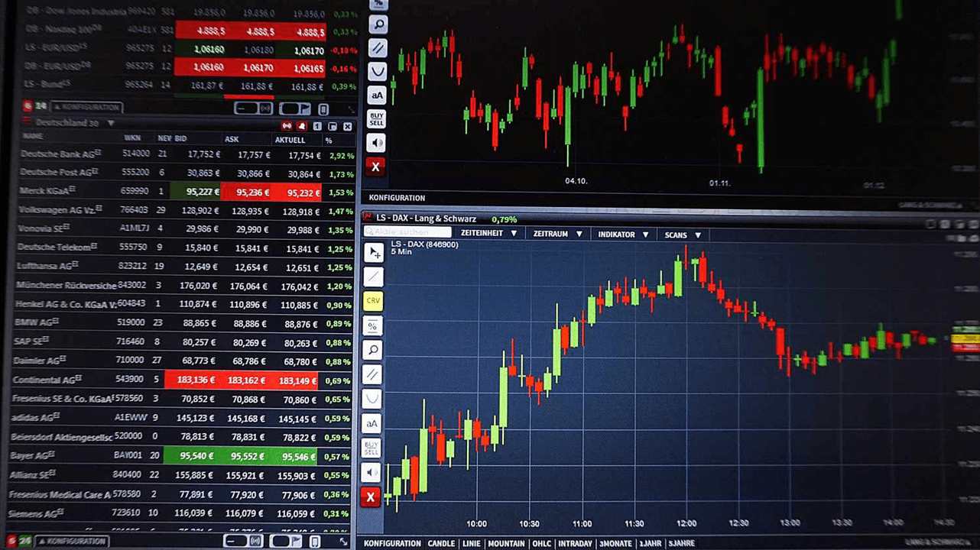Sort watchlist by the BID column

(x=180, y=138)
